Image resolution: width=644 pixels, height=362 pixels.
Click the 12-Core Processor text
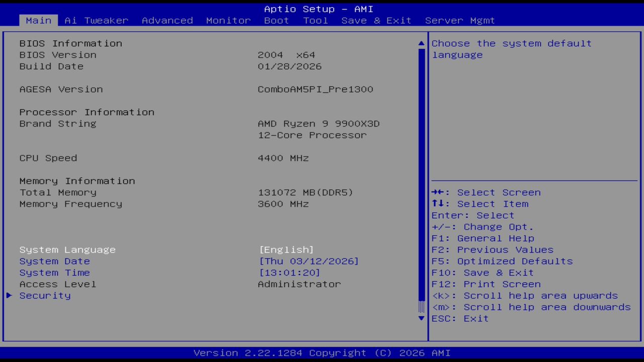tap(312, 135)
